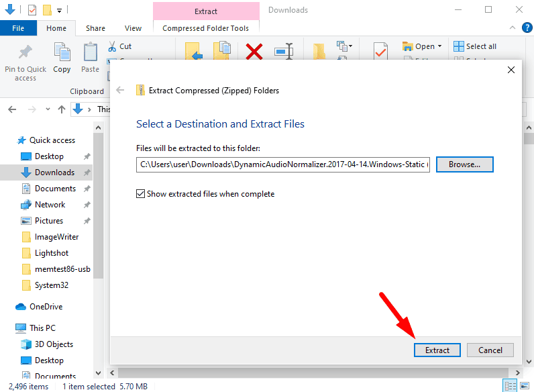Click the red X Delete icon
The height and width of the screenshot is (392, 534).
coord(254,52)
